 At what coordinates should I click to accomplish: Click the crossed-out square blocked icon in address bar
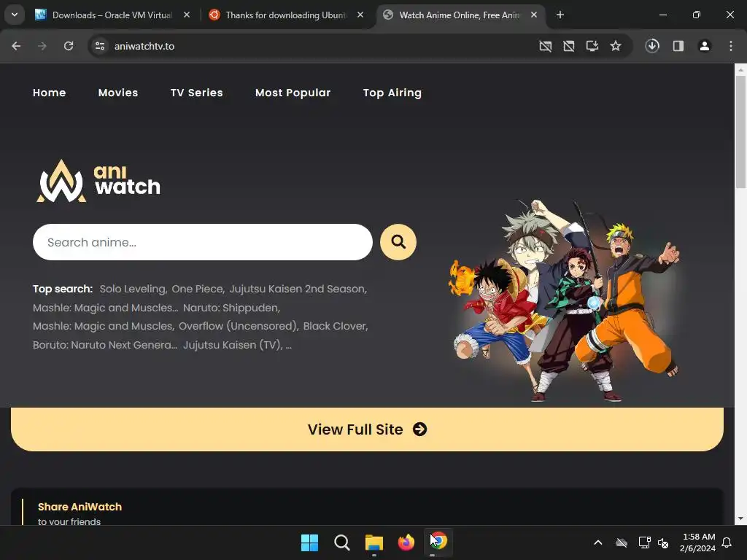[569, 46]
